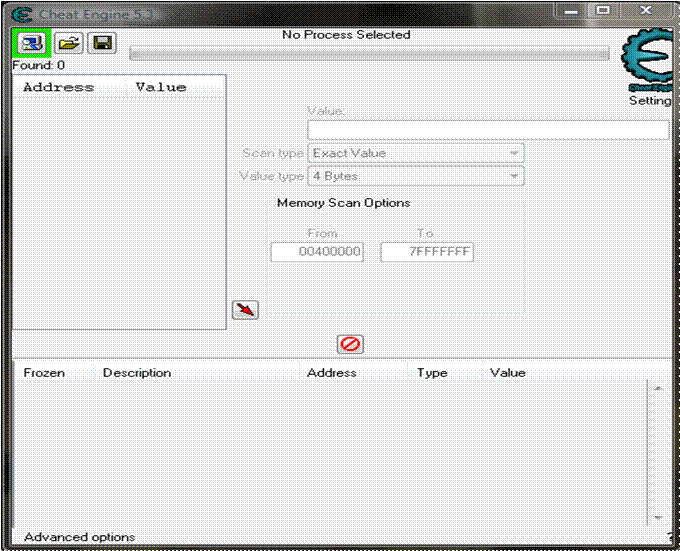Click the Cheat Engine logo
Screen dimensions: 680x551
[649, 60]
